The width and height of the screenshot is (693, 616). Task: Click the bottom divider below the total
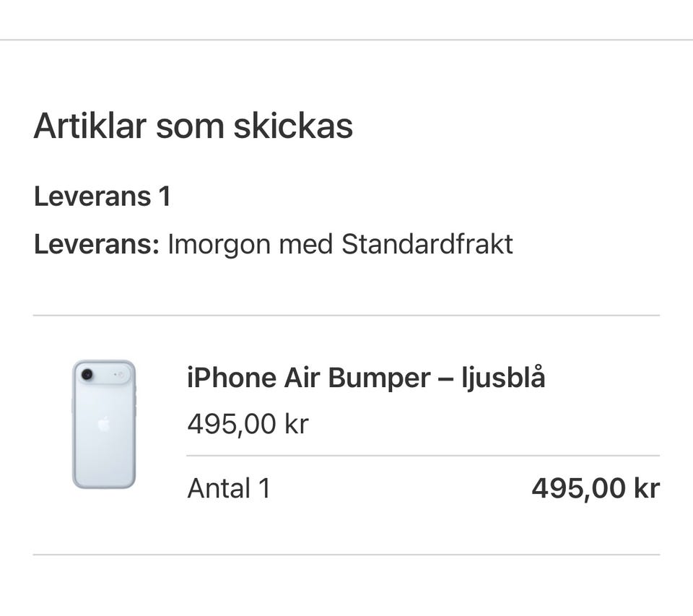pyautogui.click(x=346, y=555)
